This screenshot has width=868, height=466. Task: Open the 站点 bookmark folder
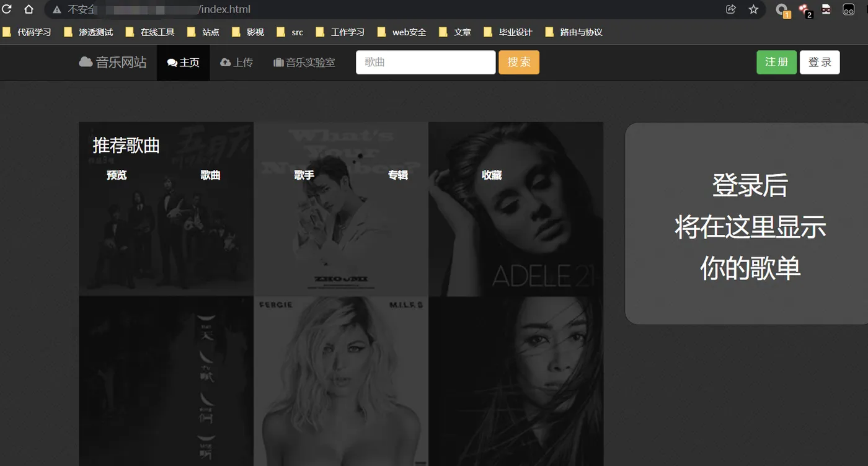203,32
